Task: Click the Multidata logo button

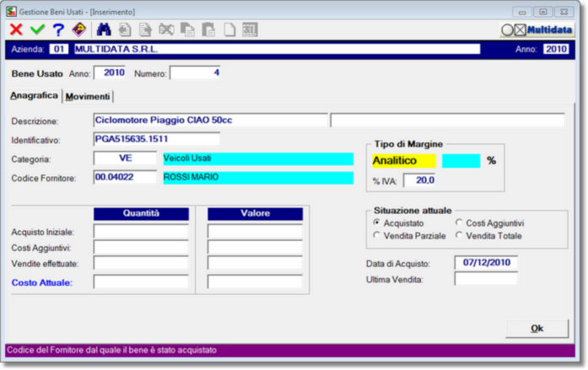Action: click(537, 29)
